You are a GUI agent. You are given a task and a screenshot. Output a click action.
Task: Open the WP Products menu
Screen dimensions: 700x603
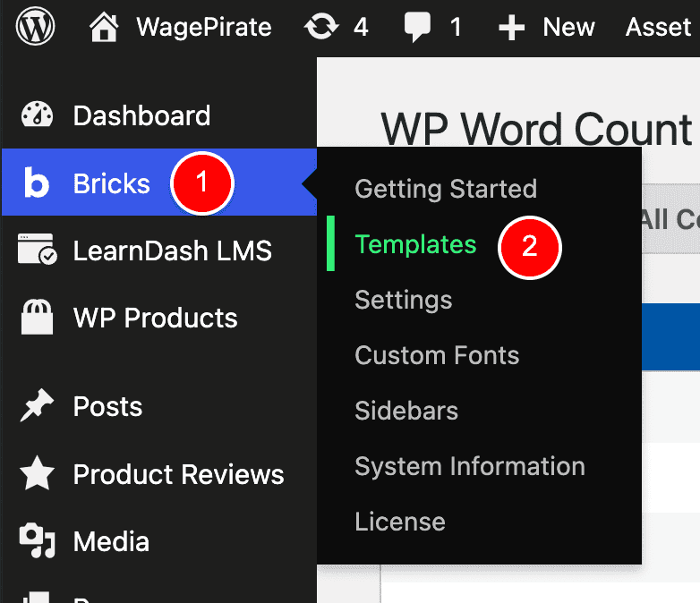tap(156, 318)
